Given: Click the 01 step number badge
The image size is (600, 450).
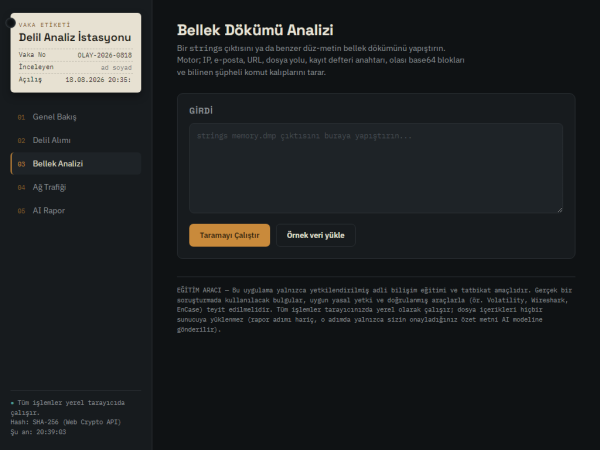Looking at the screenshot, I should coord(21,117).
